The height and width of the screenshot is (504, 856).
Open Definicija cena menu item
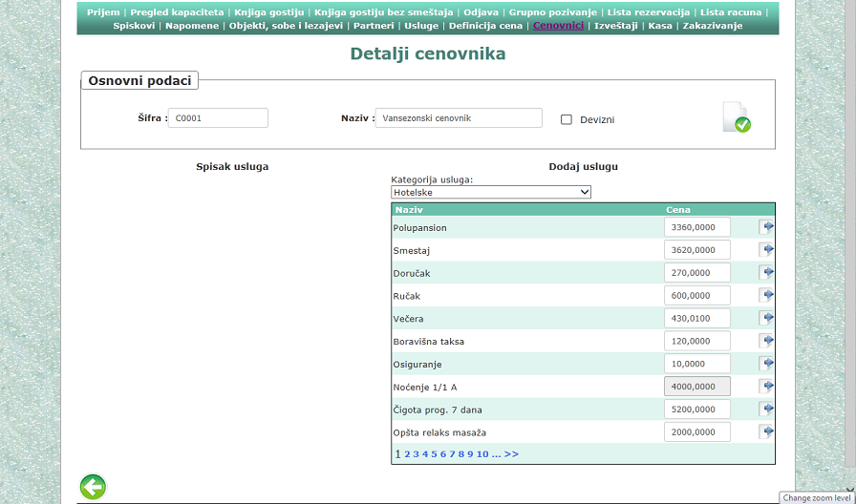click(485, 26)
